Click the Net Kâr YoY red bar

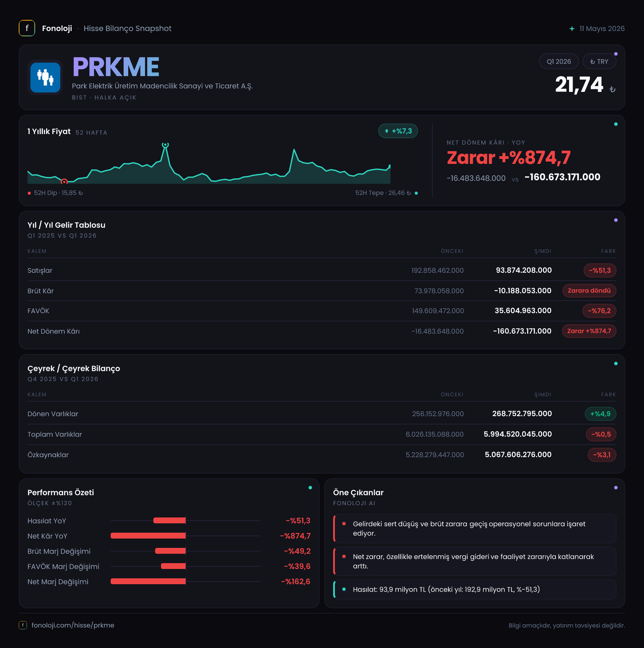148,536
